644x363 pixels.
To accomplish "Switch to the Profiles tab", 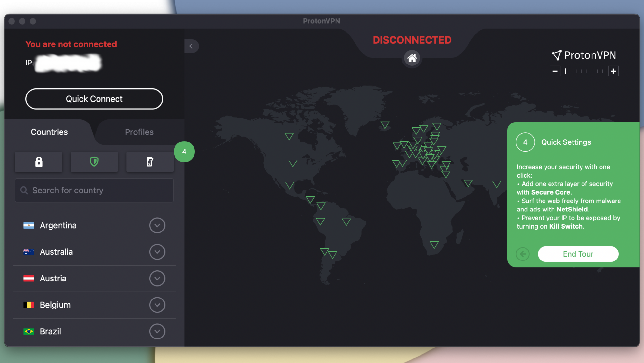I will click(x=139, y=132).
